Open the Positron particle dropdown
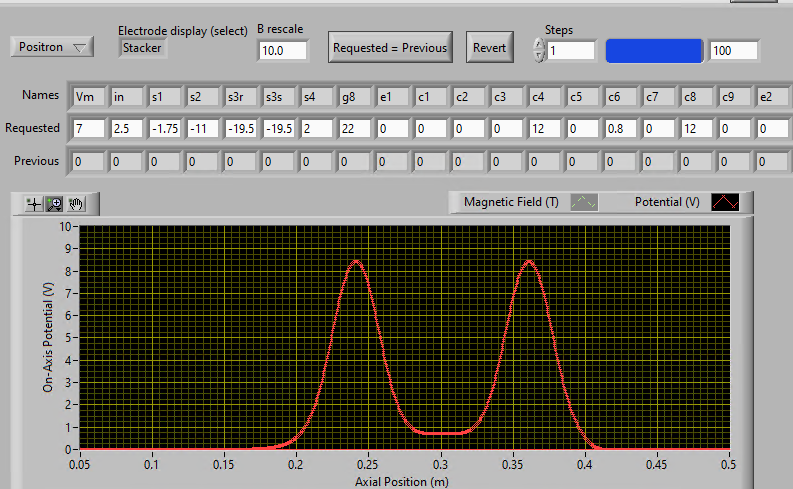The width and height of the screenshot is (793, 489). point(52,47)
